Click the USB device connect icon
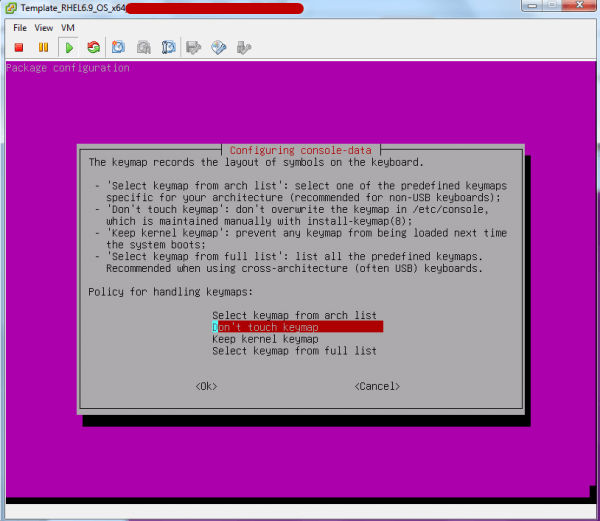 click(244, 48)
